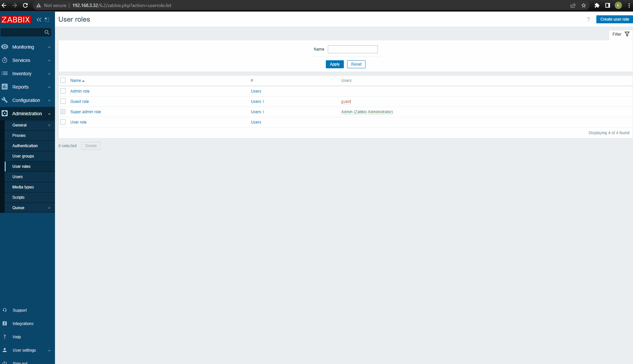
Task: Check the Admin role checkbox
Action: 63,91
